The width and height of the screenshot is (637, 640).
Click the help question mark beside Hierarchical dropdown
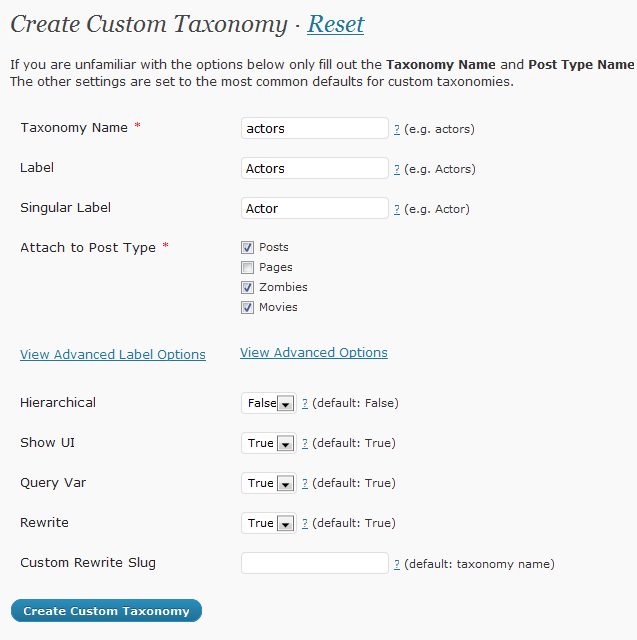coord(305,403)
